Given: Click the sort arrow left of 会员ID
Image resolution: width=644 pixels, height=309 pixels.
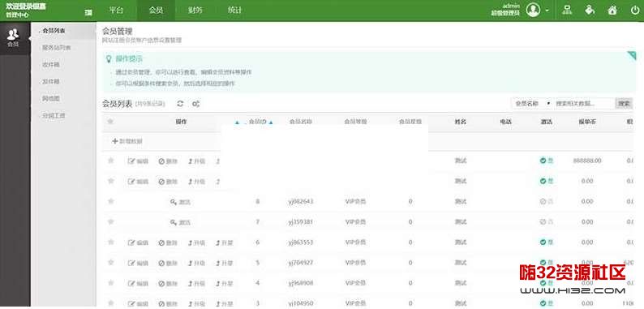Looking at the screenshot, I should click(237, 122).
